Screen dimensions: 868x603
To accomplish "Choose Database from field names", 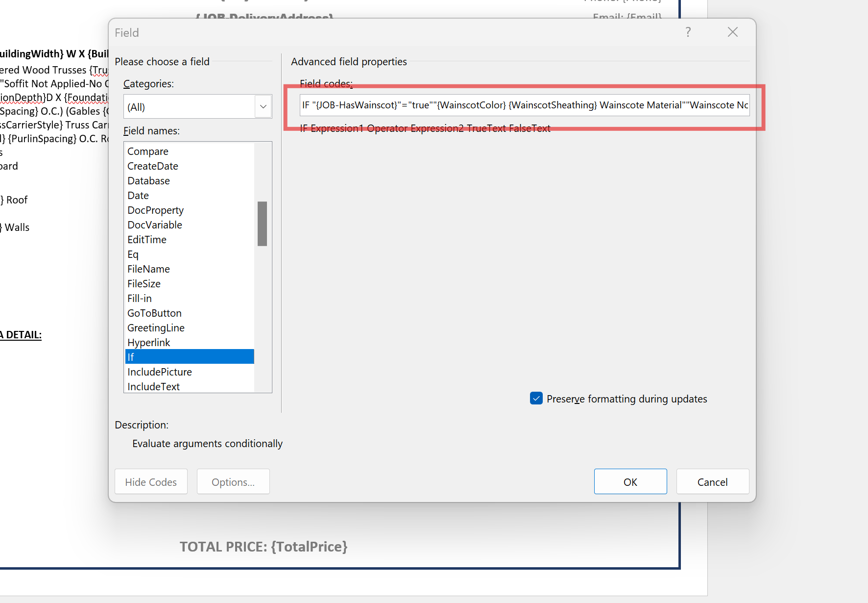I will 148,181.
